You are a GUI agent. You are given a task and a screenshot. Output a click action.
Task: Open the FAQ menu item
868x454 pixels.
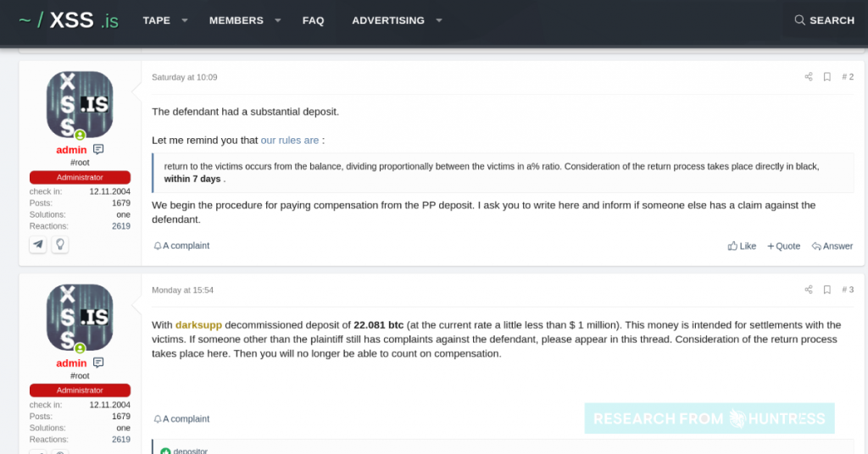coord(314,20)
